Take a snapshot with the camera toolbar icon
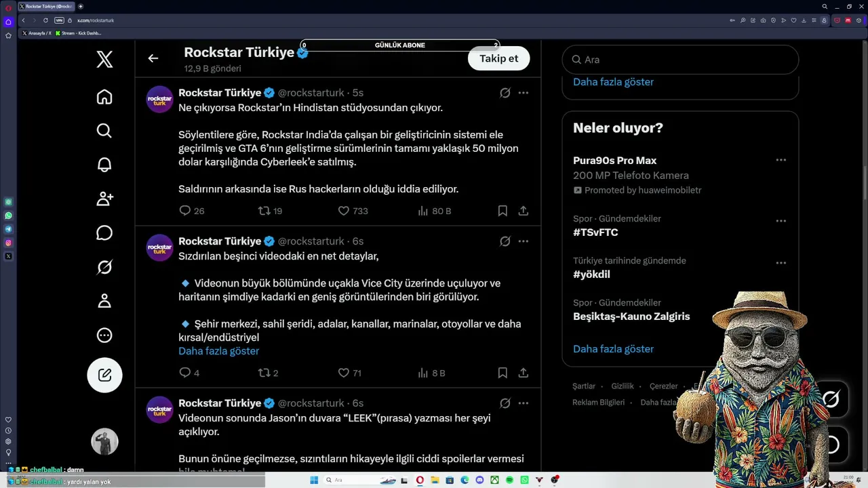868x488 pixels. pos(764,20)
